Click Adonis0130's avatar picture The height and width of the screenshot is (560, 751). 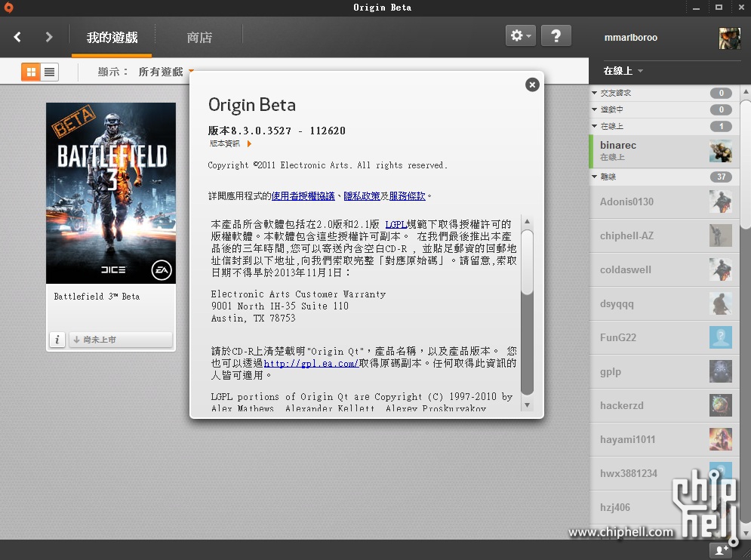coord(720,202)
